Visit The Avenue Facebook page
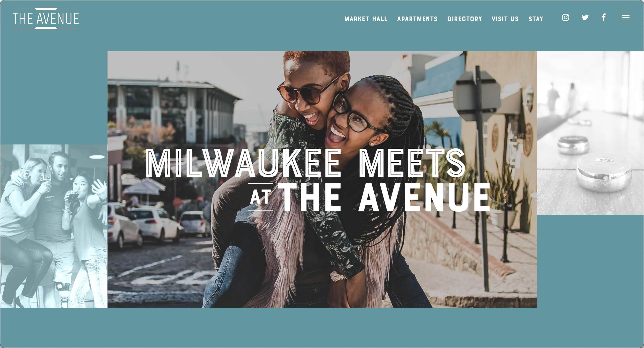This screenshot has height=348, width=644. pos(604,17)
